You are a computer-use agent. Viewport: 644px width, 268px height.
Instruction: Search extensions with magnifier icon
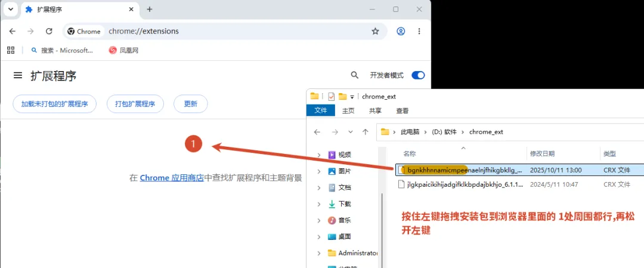point(354,75)
